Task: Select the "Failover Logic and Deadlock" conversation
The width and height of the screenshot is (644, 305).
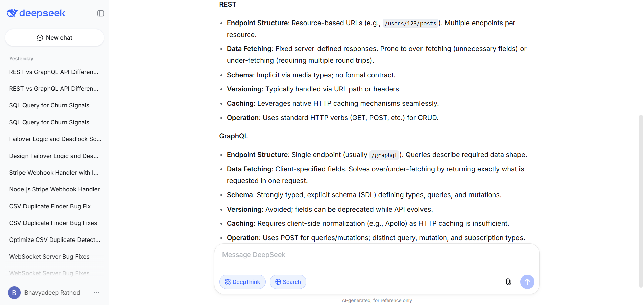Action: pyautogui.click(x=55, y=139)
